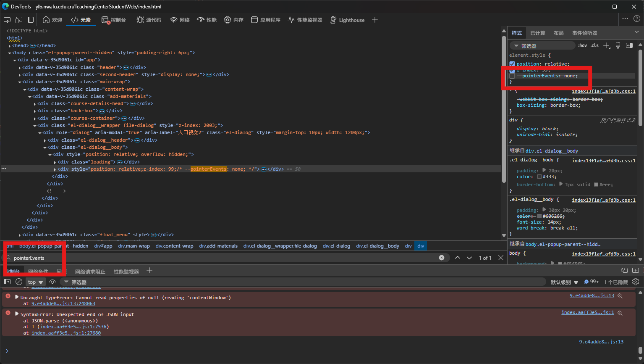Open index13f1af afd3b.css:1 source link for body
644x364 pixels.
click(603, 254)
